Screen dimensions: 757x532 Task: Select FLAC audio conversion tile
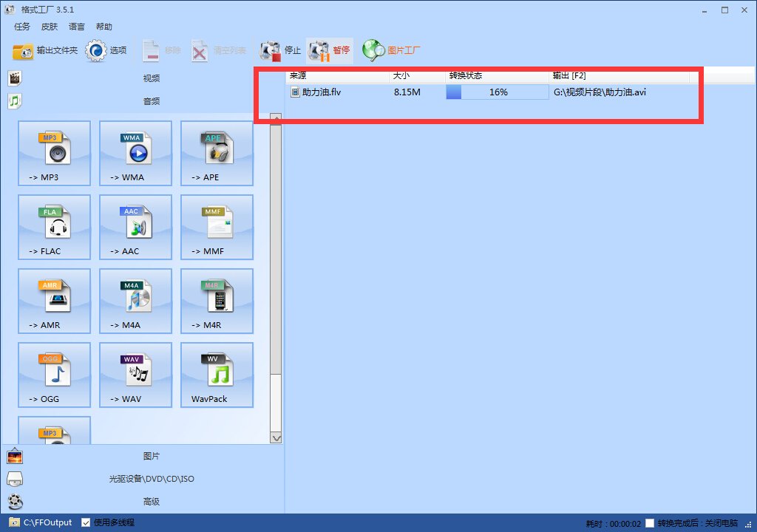(x=54, y=227)
